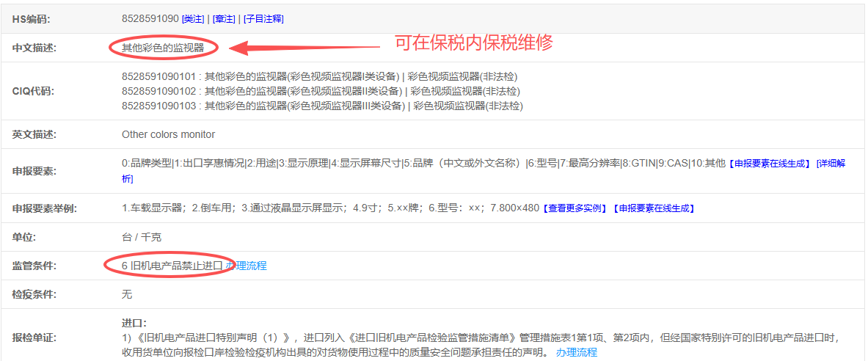Open 办理流程 link in the 监管条件 row

pyautogui.click(x=247, y=266)
